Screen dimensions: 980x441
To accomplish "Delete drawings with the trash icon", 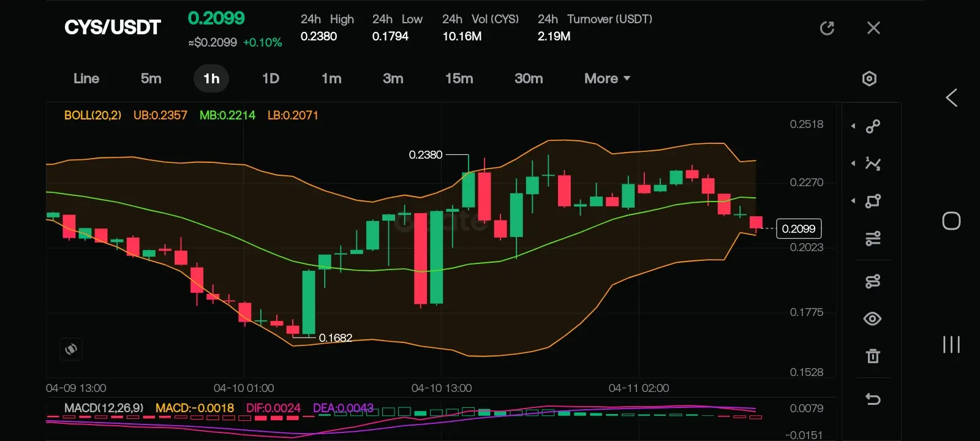I will coord(873,356).
